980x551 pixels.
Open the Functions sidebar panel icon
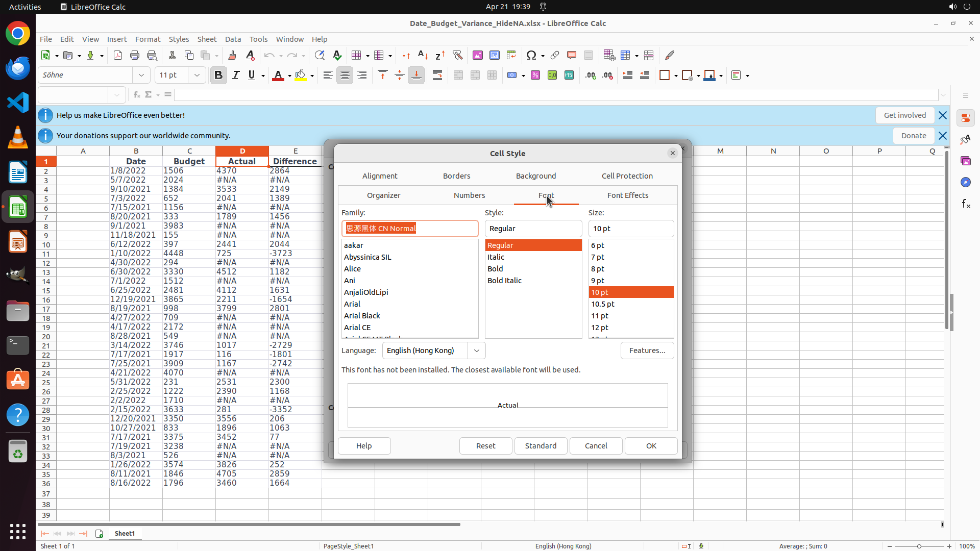[x=966, y=204]
